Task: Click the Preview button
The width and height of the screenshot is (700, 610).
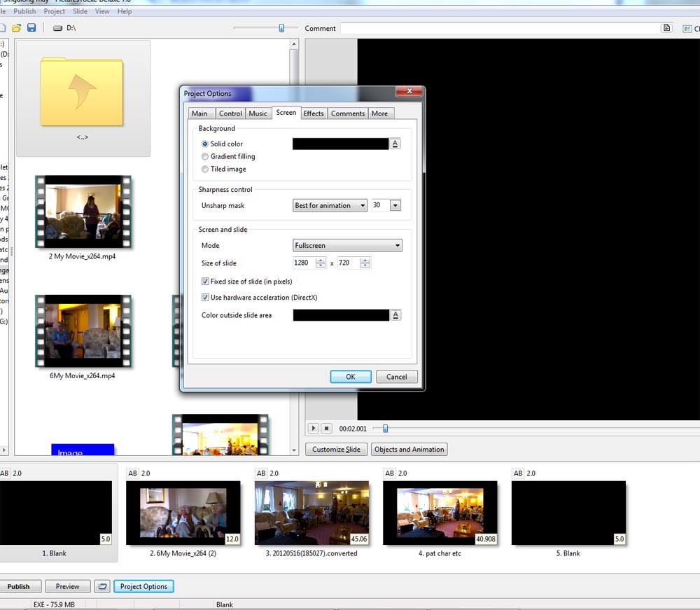Action: 67,586
